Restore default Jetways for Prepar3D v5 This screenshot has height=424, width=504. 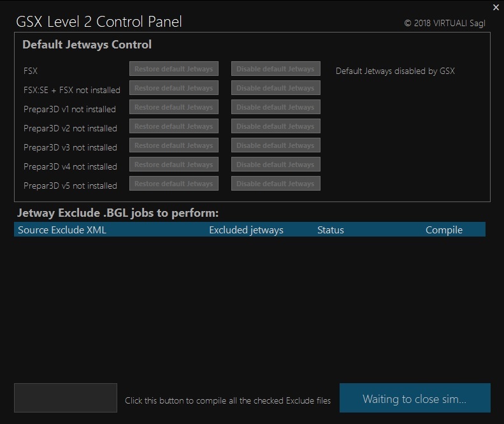pos(174,184)
